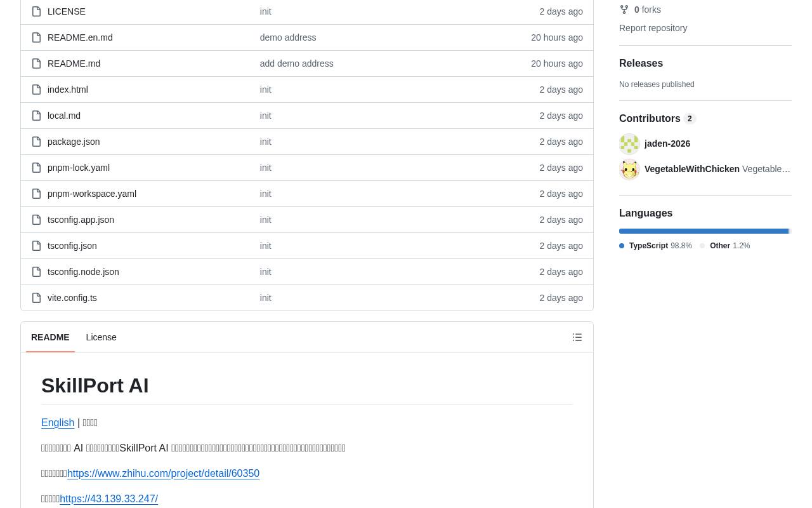Click the English README link
The height and width of the screenshot is (508, 812).
pyautogui.click(x=58, y=422)
